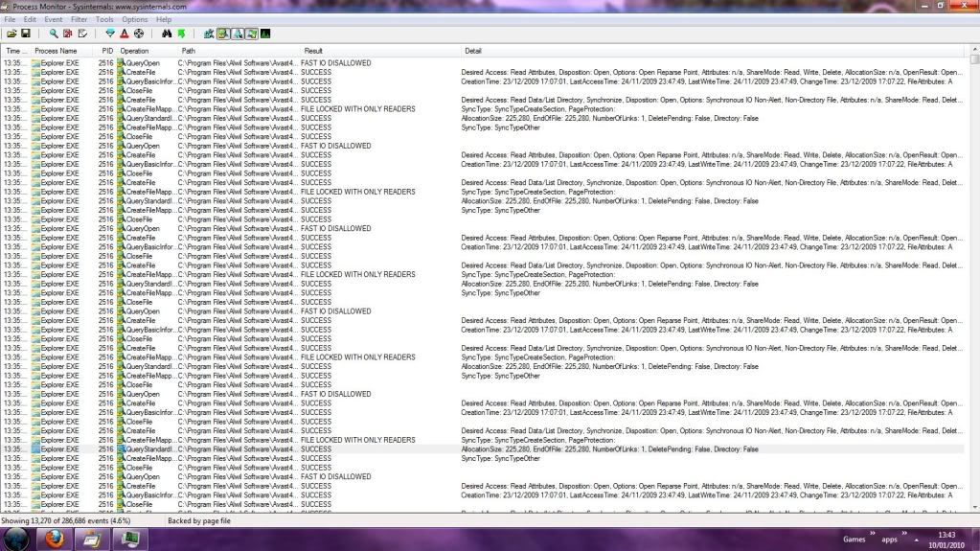This screenshot has height=551, width=980.
Task: Click the vertical scrollbar down arrow
Action: 975,507
